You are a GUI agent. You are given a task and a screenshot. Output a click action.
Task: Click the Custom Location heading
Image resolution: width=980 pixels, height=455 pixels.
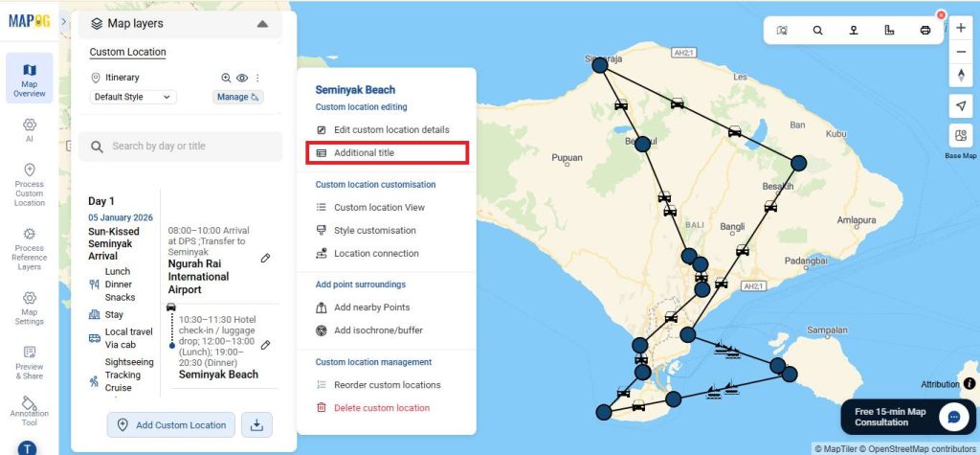[127, 52]
